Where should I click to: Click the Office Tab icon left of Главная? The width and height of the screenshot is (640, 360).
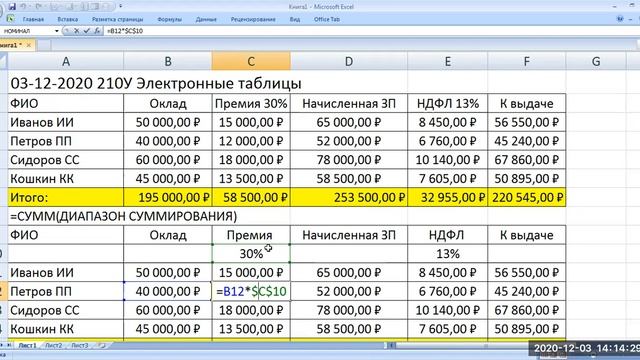pos(11,19)
